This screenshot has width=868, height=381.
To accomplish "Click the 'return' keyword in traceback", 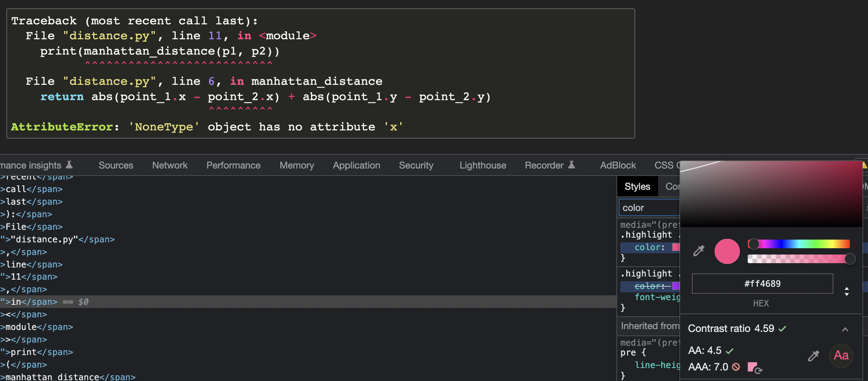I will click(x=62, y=97).
